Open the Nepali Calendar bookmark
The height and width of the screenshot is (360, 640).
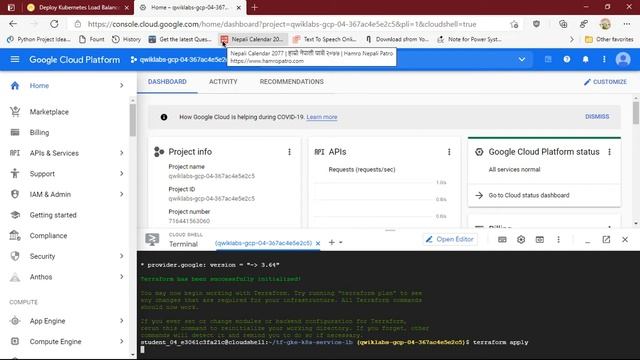point(253,39)
